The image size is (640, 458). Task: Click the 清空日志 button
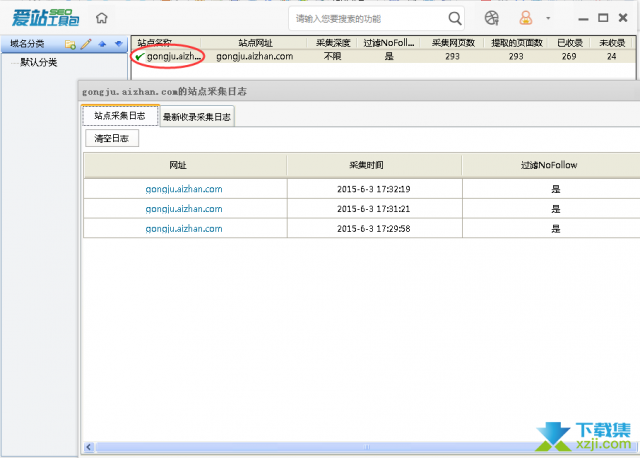coord(112,138)
